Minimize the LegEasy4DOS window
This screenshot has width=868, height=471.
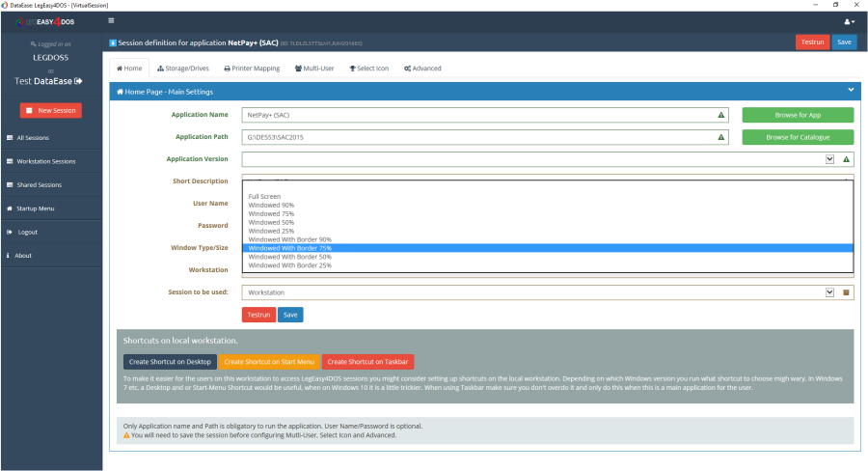pos(815,5)
